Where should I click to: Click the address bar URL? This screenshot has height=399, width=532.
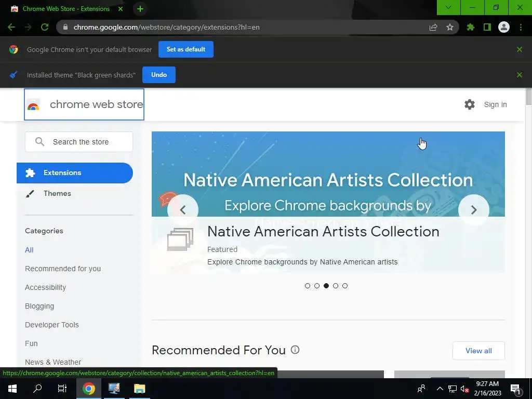(167, 27)
